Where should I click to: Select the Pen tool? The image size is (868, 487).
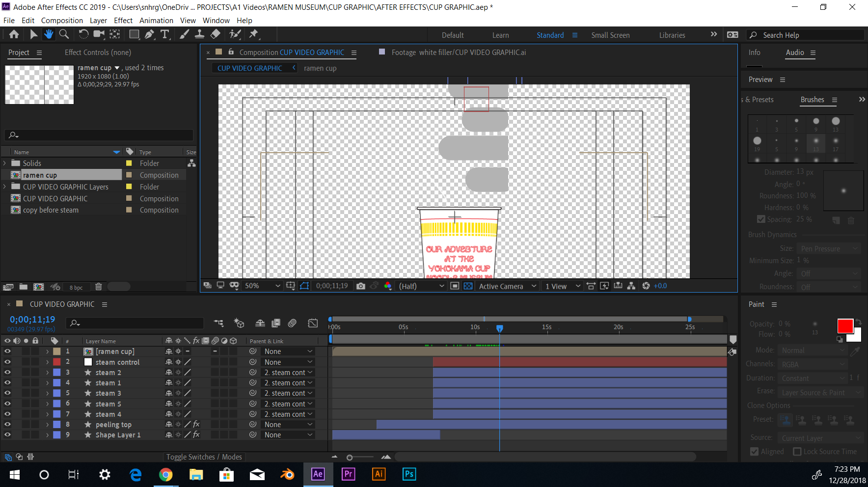(x=149, y=34)
